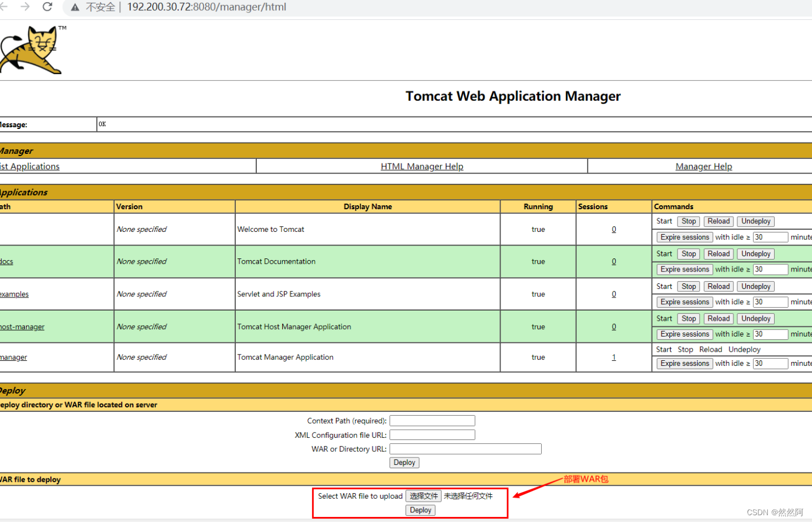812x522 pixels.
Task: Click Deploy under the WAR or Directory URL field
Action: point(404,463)
